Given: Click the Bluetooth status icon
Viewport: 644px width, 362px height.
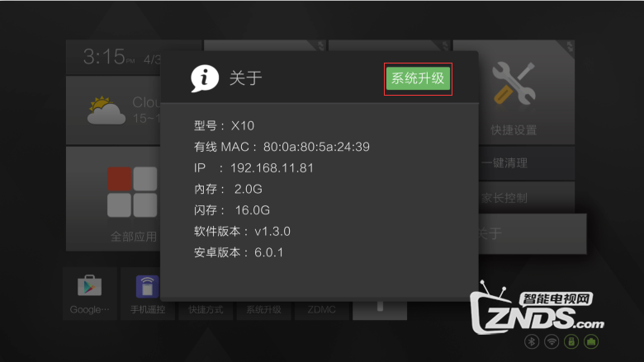Looking at the screenshot, I should (532, 341).
